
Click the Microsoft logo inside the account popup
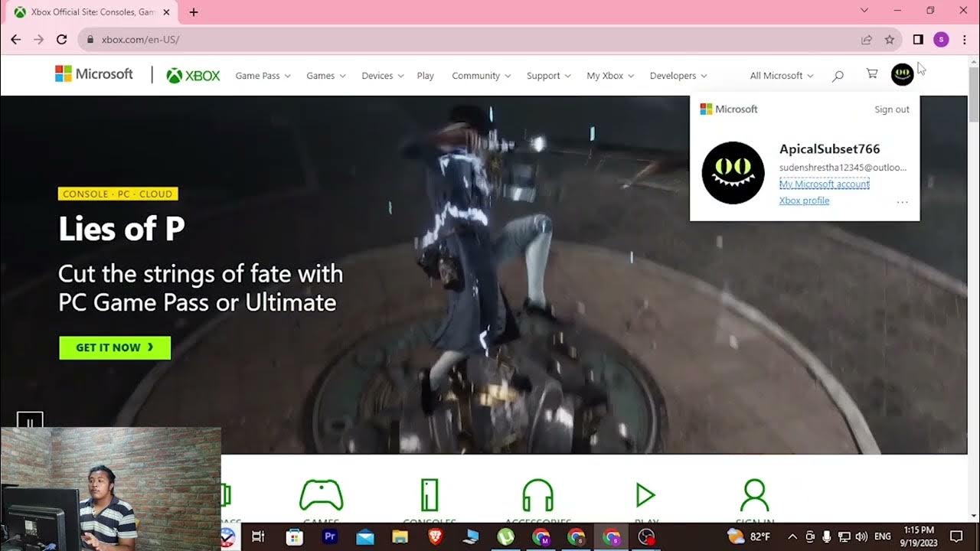(x=729, y=109)
